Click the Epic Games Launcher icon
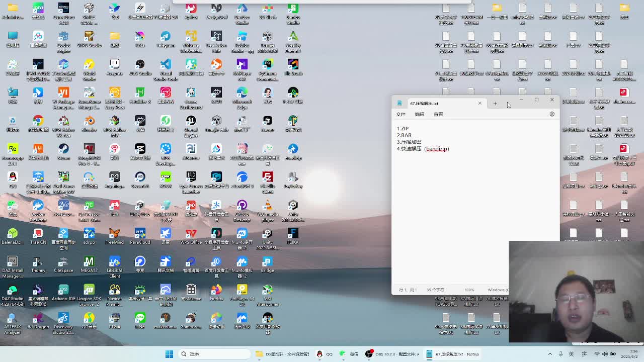 click(191, 178)
